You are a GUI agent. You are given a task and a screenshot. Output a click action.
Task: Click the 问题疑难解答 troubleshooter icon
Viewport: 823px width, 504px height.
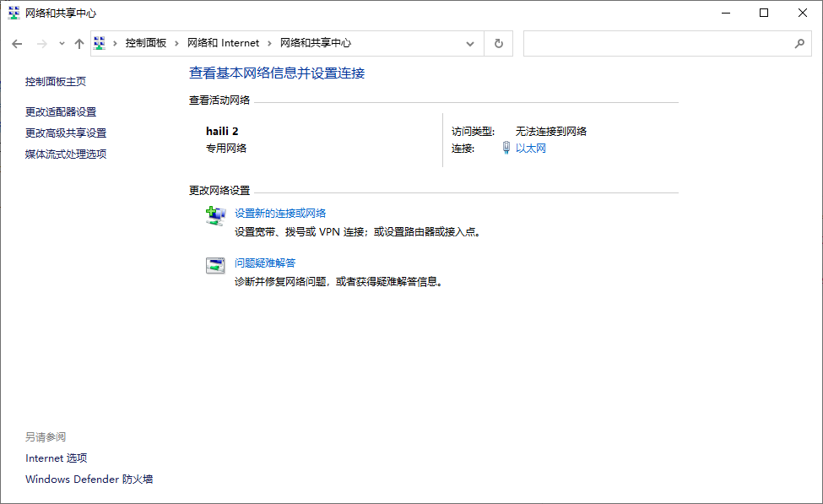click(x=215, y=265)
